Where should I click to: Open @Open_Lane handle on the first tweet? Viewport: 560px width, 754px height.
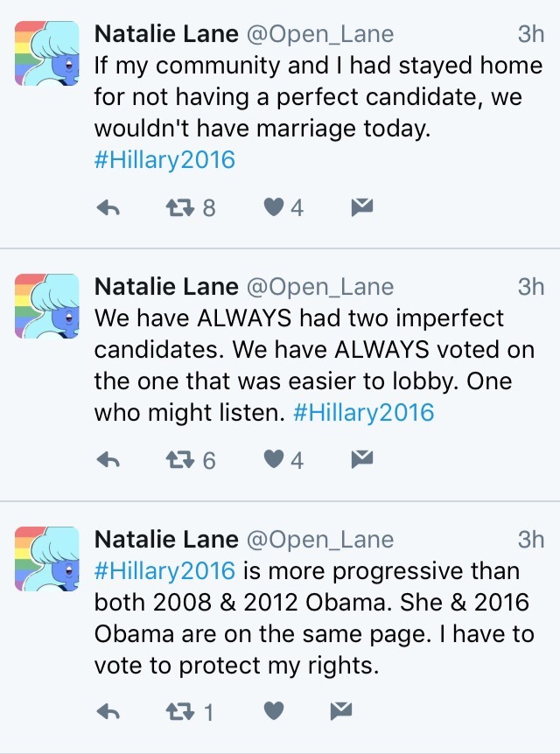pyautogui.click(x=319, y=34)
